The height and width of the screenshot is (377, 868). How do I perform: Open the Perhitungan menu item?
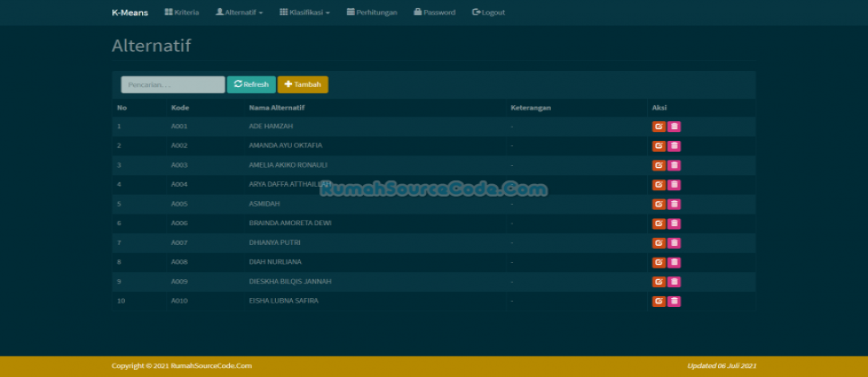372,13
